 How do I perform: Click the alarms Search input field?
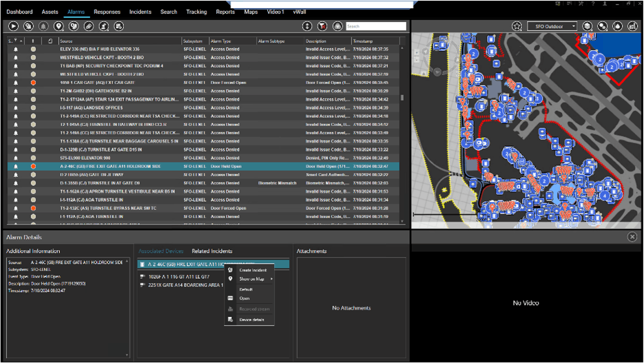point(376,26)
